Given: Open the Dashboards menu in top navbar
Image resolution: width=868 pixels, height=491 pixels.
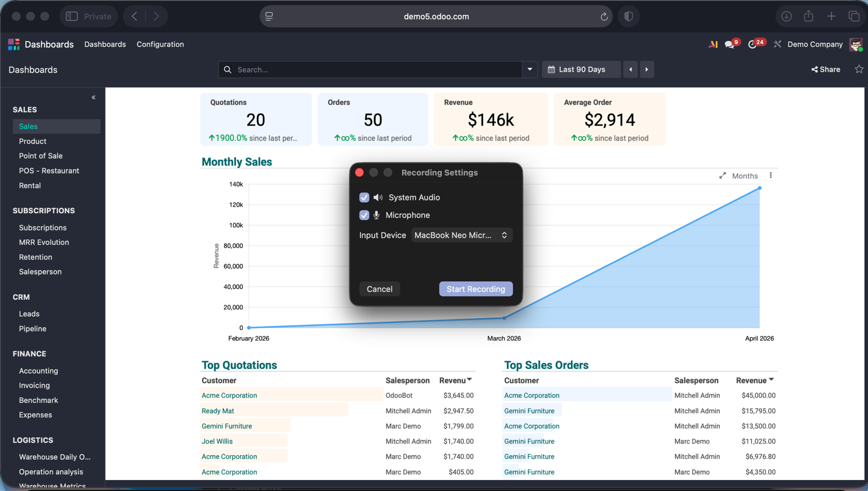Looking at the screenshot, I should (x=105, y=44).
